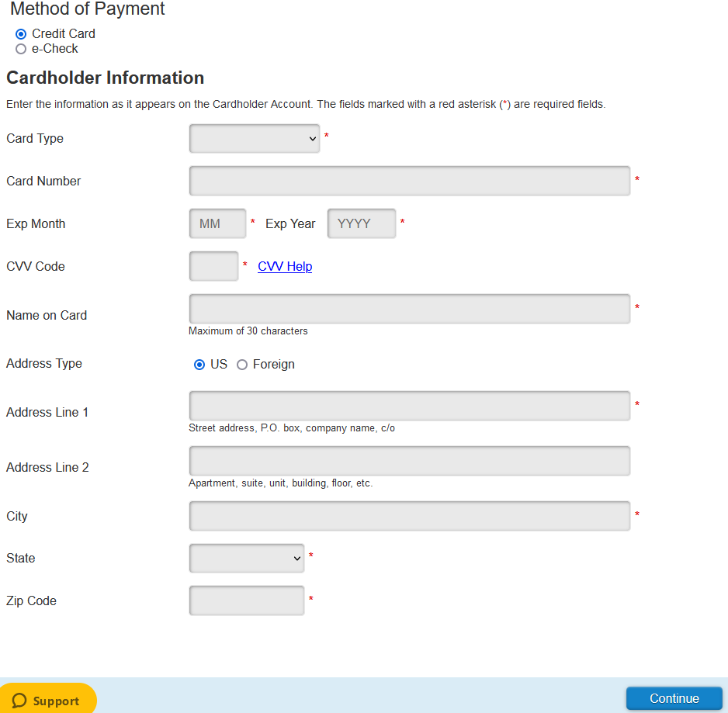Image resolution: width=728 pixels, height=713 pixels.
Task: Choose Foreign address type
Action: pyautogui.click(x=242, y=365)
